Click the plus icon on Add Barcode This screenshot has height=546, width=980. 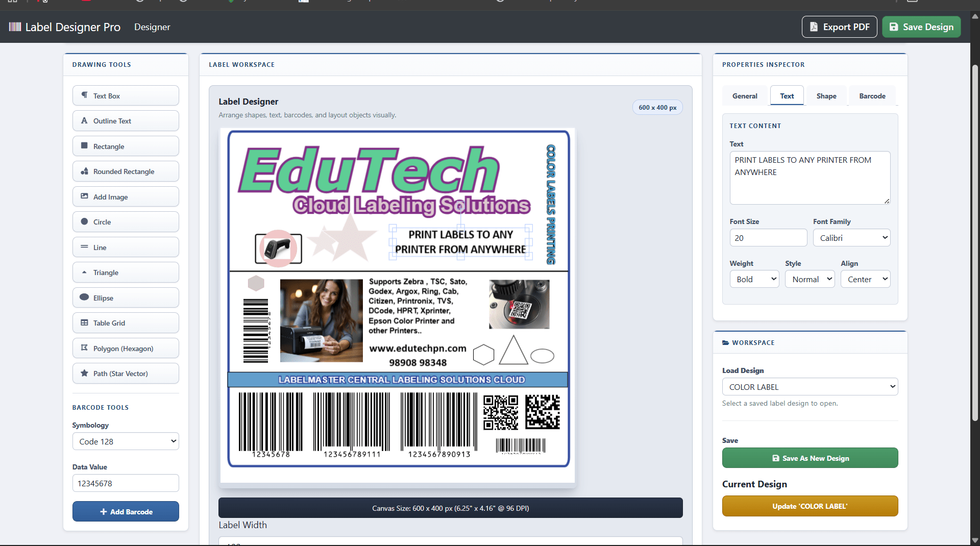pos(104,512)
